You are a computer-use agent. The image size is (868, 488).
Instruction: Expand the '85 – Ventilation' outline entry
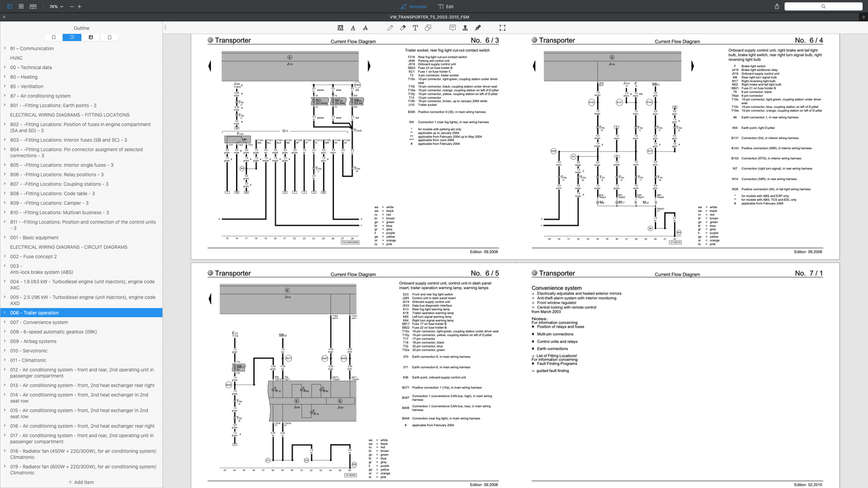pyautogui.click(x=5, y=86)
